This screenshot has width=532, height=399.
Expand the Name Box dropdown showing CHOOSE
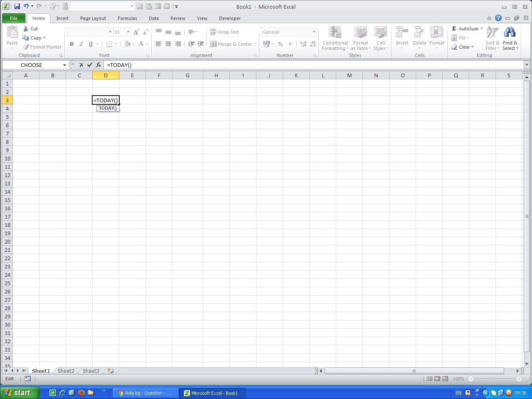tap(64, 65)
